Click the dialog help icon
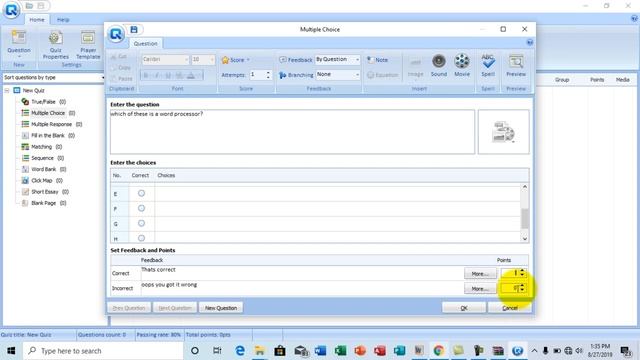The width and height of the screenshot is (640, 360). pyautogui.click(x=529, y=42)
